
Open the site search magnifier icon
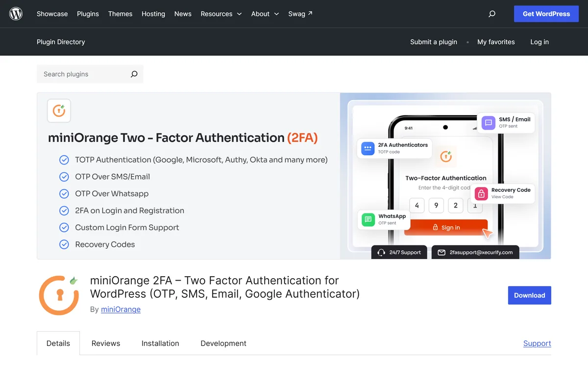coord(492,14)
